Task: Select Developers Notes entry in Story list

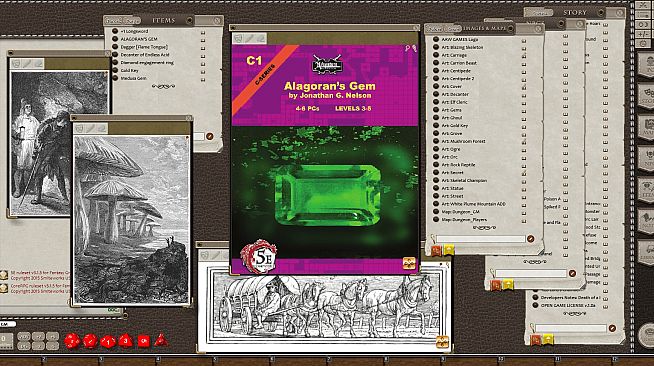Action: click(570, 297)
